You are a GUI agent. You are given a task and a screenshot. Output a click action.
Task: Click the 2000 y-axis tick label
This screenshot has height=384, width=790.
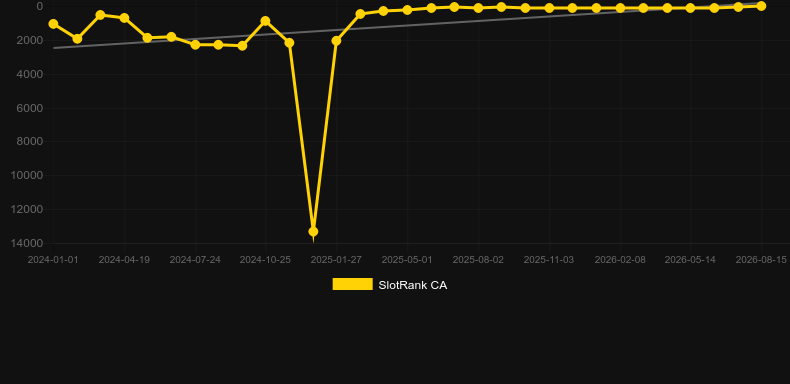pyautogui.click(x=30, y=40)
